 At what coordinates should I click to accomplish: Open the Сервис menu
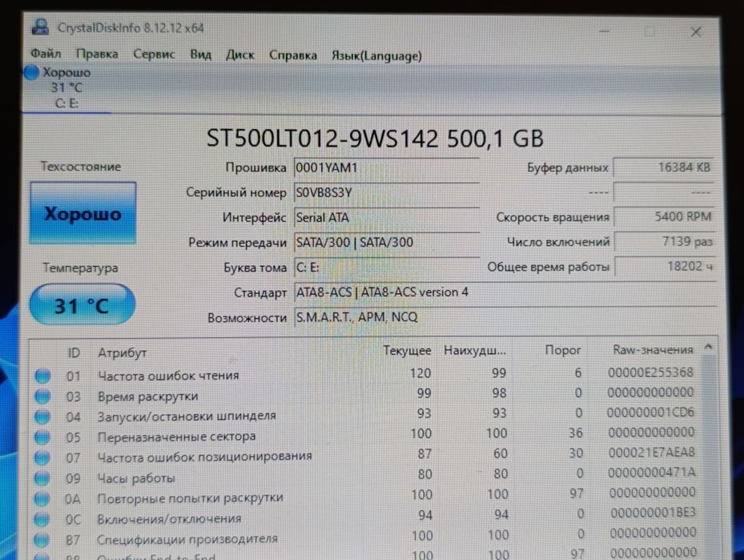155,54
